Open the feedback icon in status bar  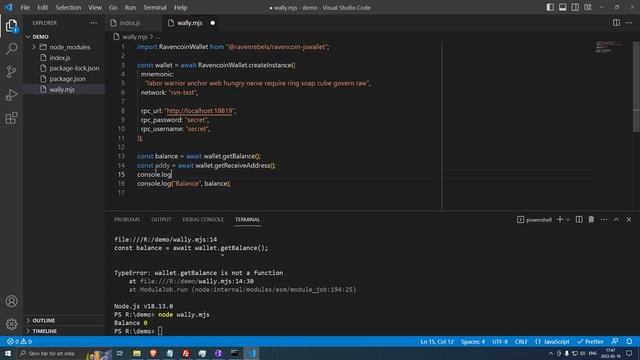pyautogui.click(x=615, y=342)
